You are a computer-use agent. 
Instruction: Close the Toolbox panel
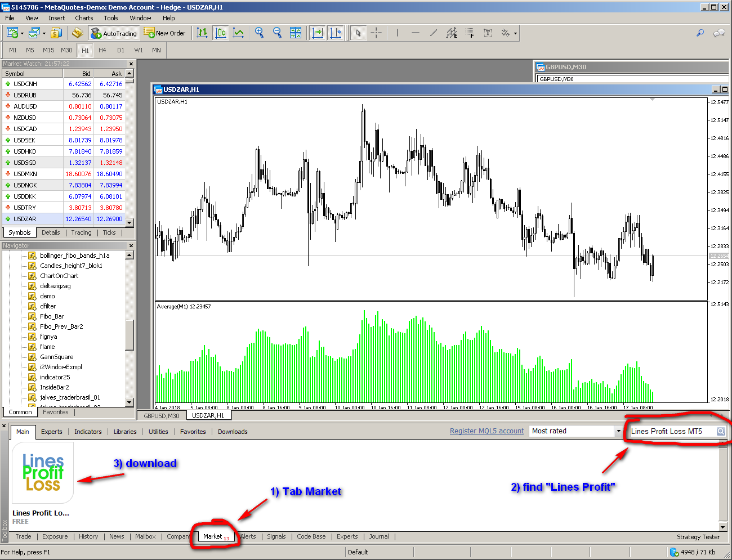click(4, 425)
